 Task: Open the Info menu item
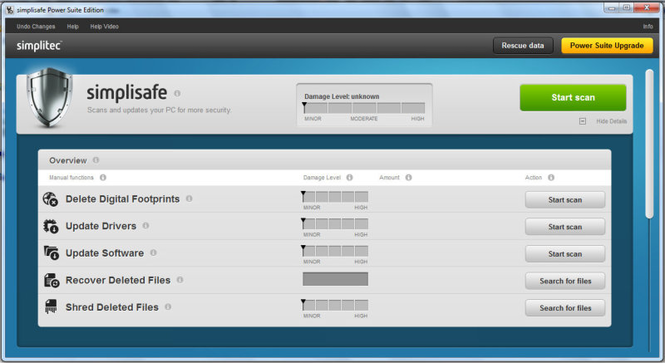[648, 26]
